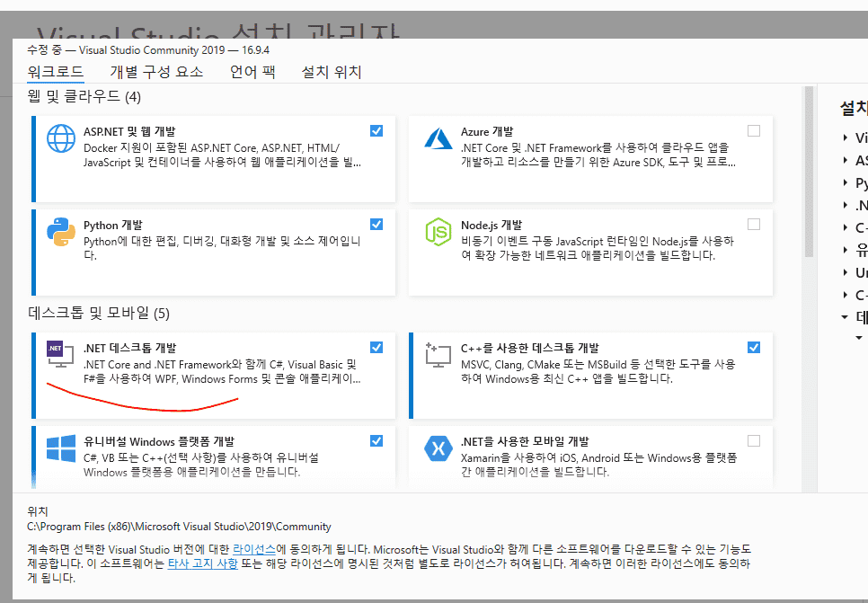This screenshot has width=868, height=603.
Task: Click the 'Azure 개발' card title
Action: tap(487, 132)
